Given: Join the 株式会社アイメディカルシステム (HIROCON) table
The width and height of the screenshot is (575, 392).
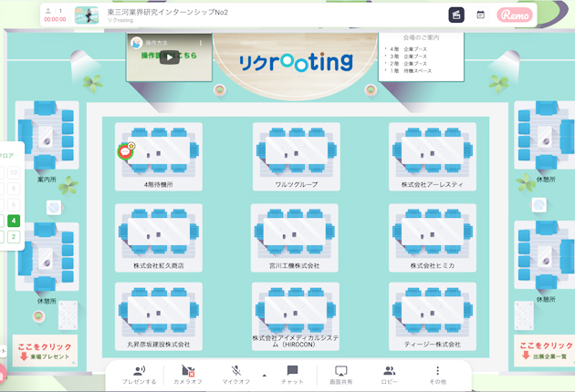Looking at the screenshot, I should 296,316.
